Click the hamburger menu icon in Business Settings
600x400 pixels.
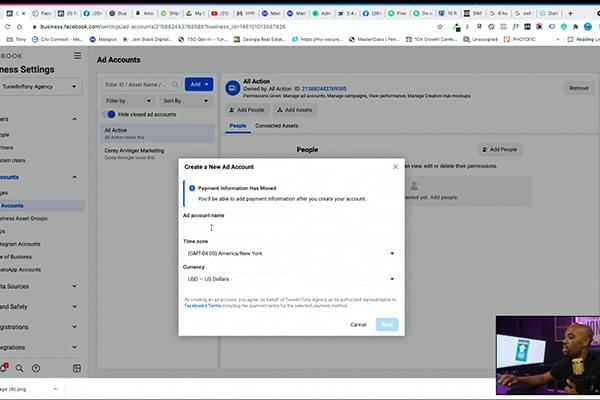point(78,55)
